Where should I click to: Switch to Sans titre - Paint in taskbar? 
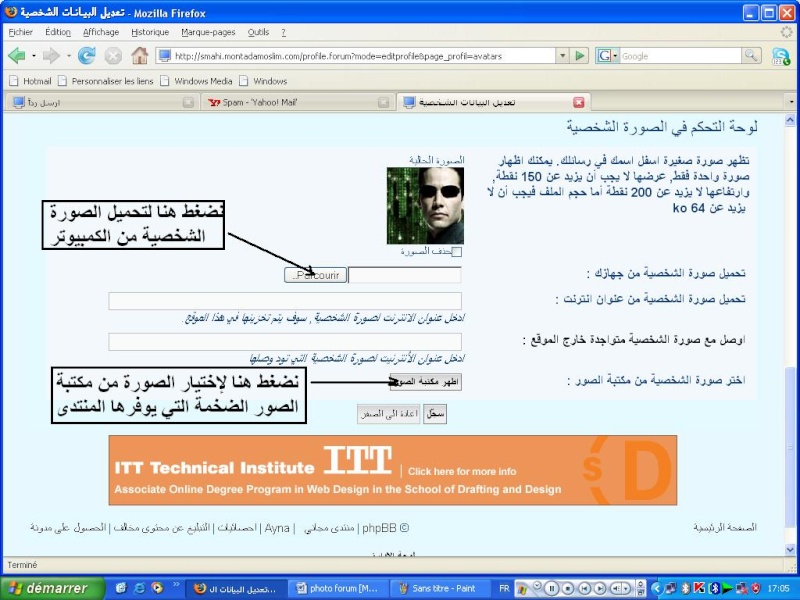click(x=440, y=588)
